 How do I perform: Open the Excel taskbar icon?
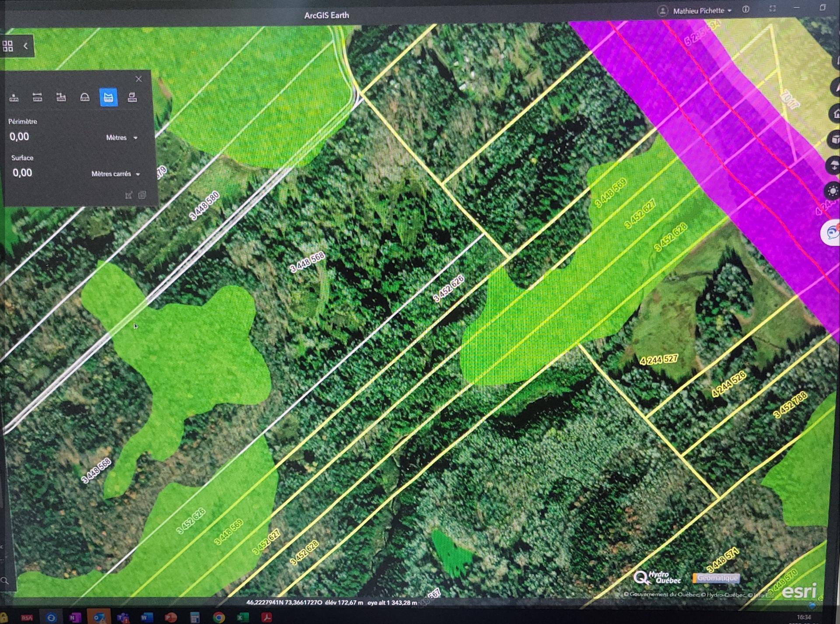click(242, 618)
